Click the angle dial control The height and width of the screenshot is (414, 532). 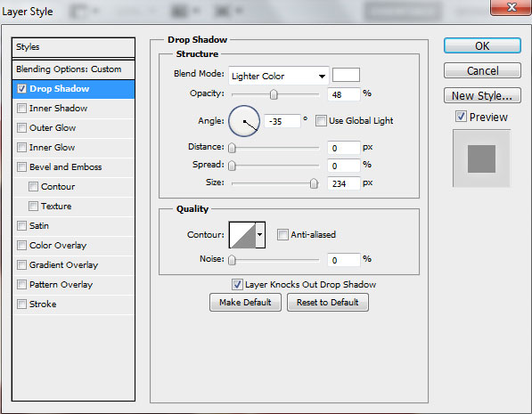244,121
